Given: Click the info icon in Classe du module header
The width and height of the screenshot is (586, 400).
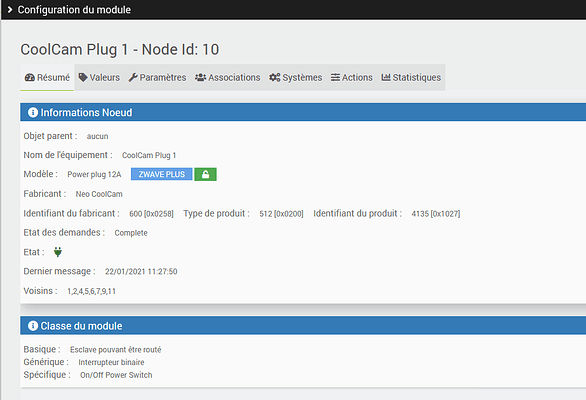Looking at the screenshot, I should (33, 326).
